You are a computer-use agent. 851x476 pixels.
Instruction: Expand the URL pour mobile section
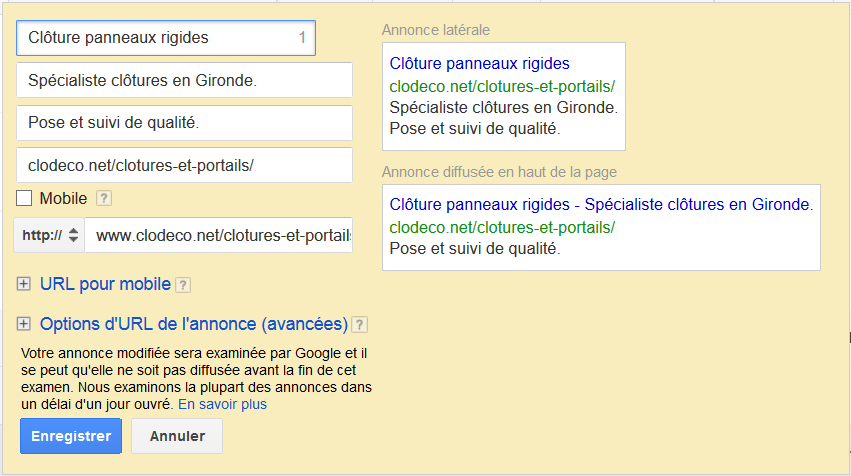105,284
